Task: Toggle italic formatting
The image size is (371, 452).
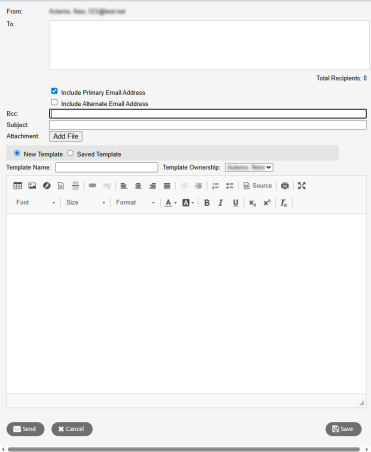Action: click(221, 203)
